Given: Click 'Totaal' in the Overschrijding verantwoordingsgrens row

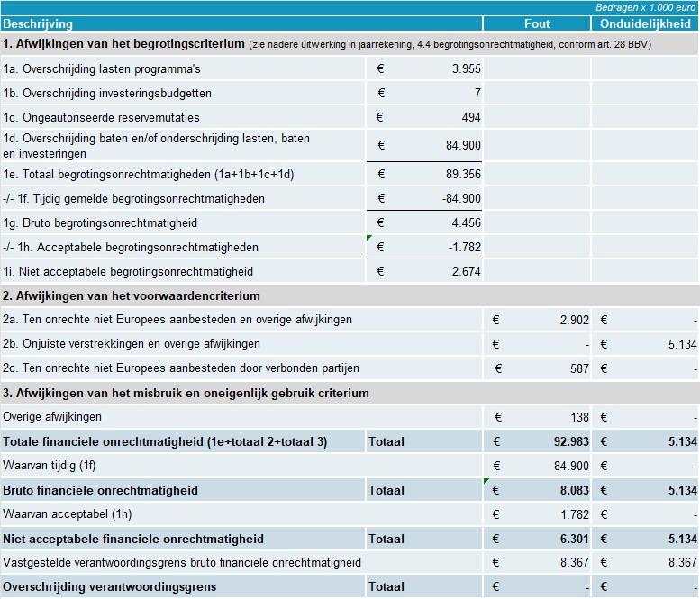Looking at the screenshot, I should (386, 587).
